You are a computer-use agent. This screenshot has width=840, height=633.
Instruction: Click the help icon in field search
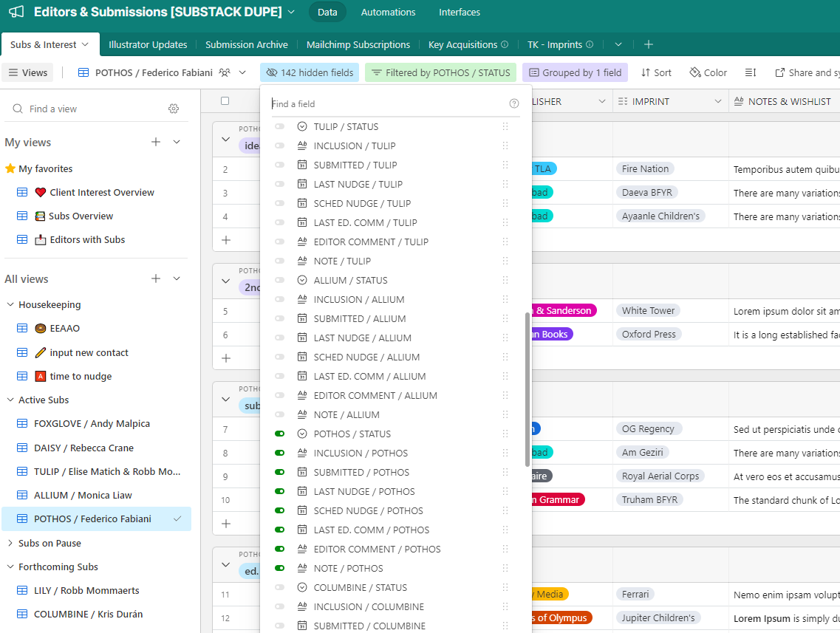click(513, 103)
